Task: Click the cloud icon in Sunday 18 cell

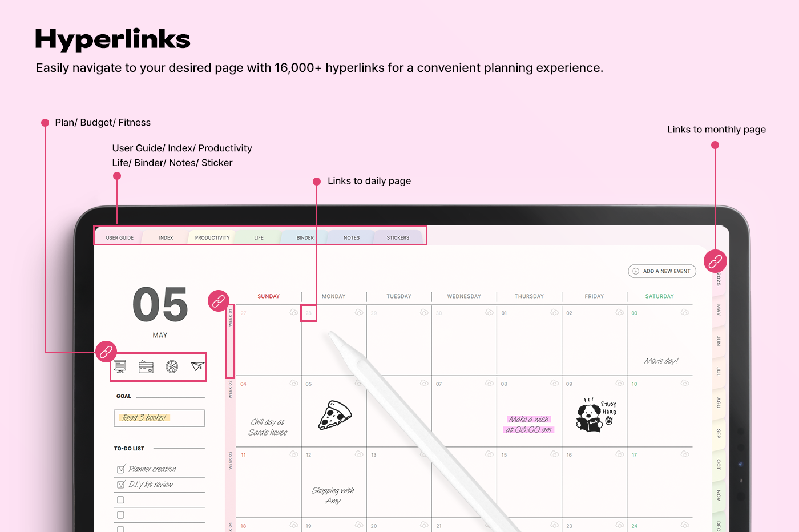Action: (293, 525)
